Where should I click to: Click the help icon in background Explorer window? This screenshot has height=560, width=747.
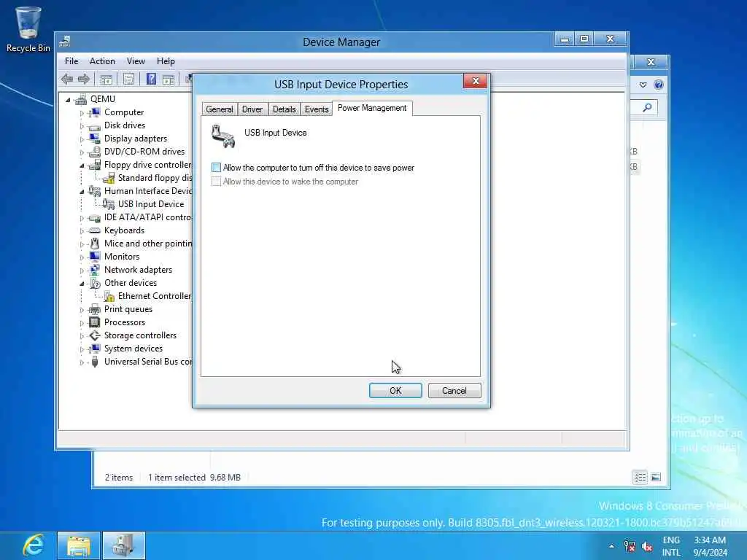[659, 85]
